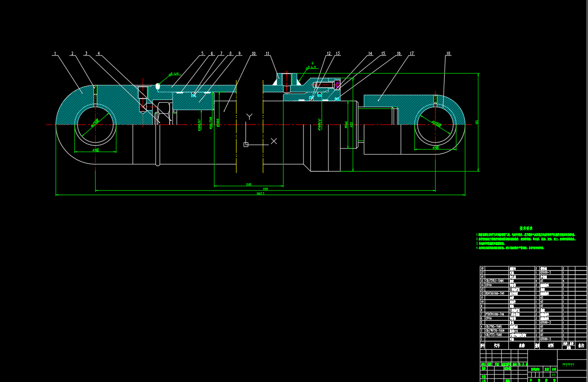Select the GB/T70.1 cell in parts list
This screenshot has height=382, width=588.
click(494, 281)
